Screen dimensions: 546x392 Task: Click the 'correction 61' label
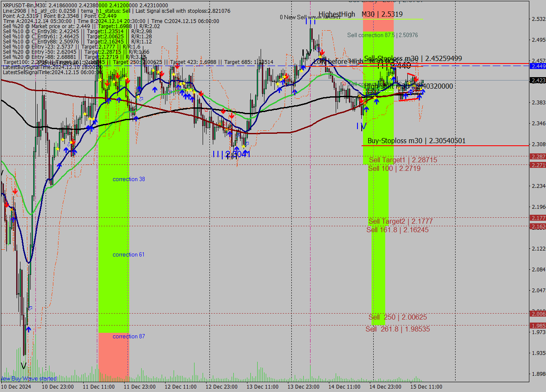[x=128, y=255]
